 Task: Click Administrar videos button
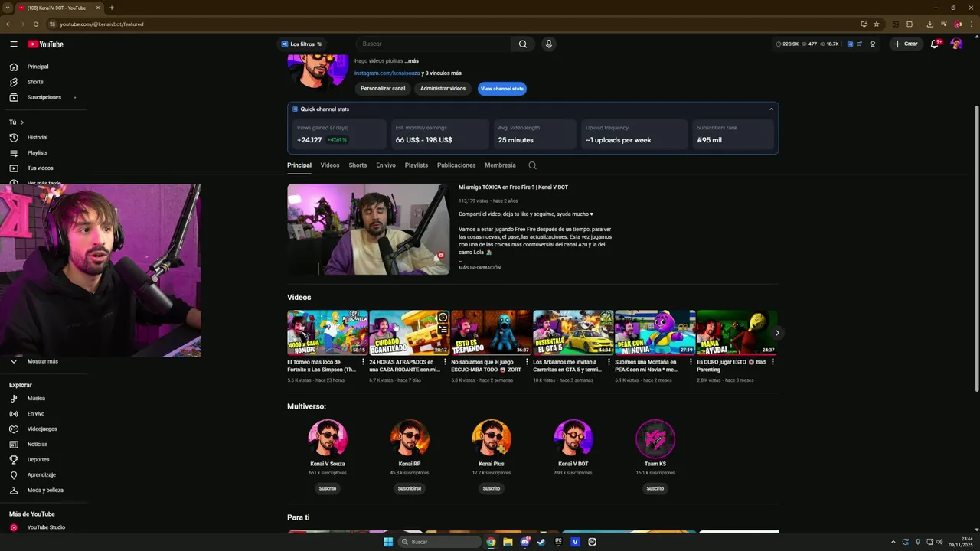point(443,89)
